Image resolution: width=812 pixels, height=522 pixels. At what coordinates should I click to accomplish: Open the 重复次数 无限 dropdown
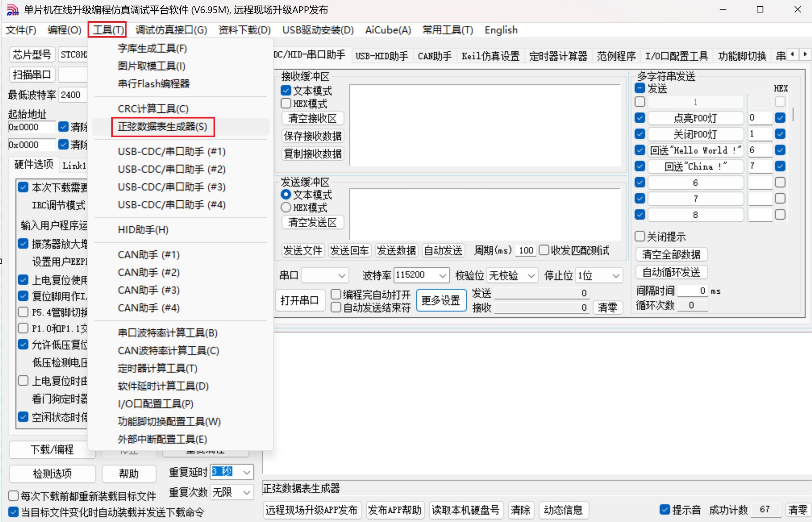click(232, 492)
